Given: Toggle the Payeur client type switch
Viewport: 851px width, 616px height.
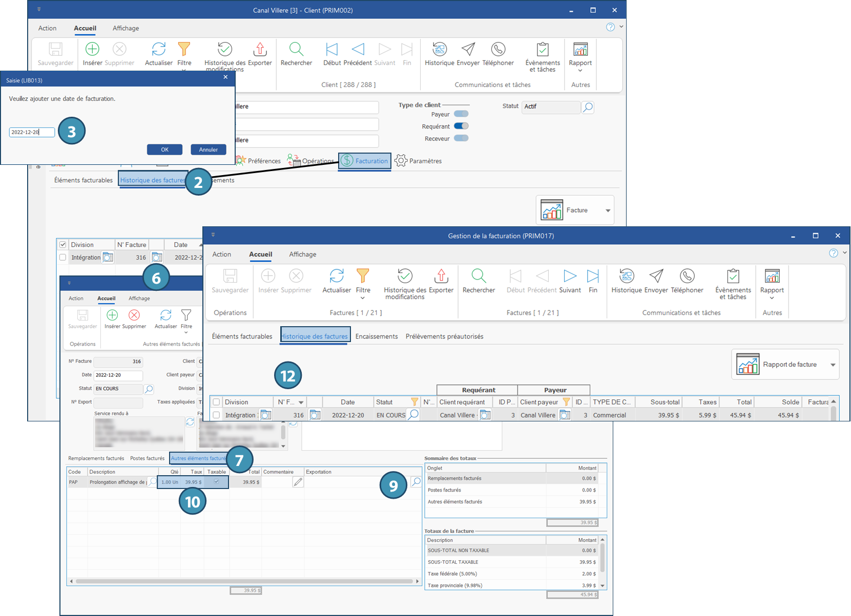Looking at the screenshot, I should 461,114.
